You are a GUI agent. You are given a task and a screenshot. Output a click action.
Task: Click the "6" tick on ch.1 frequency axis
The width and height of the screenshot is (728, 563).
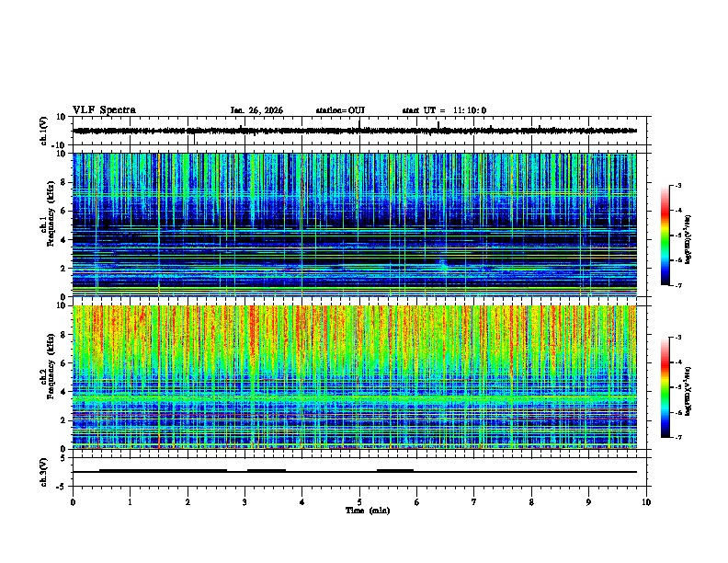point(63,212)
